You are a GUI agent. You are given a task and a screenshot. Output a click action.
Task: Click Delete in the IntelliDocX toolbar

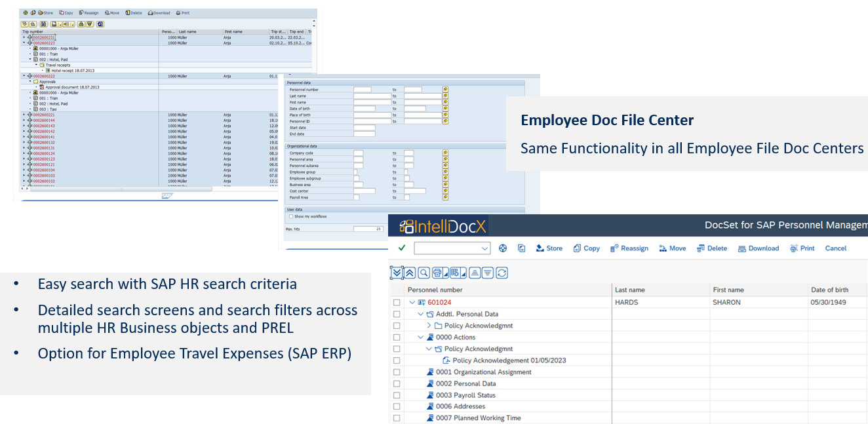tap(711, 248)
